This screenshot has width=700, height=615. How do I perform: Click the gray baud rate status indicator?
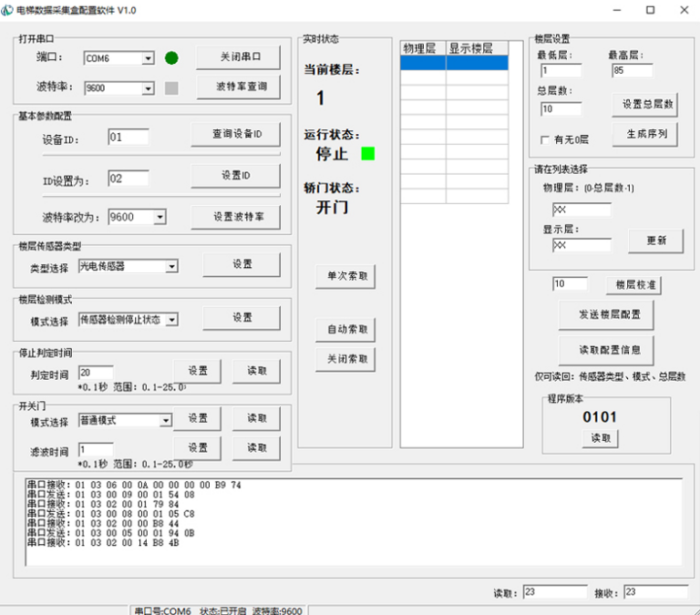pyautogui.click(x=171, y=87)
